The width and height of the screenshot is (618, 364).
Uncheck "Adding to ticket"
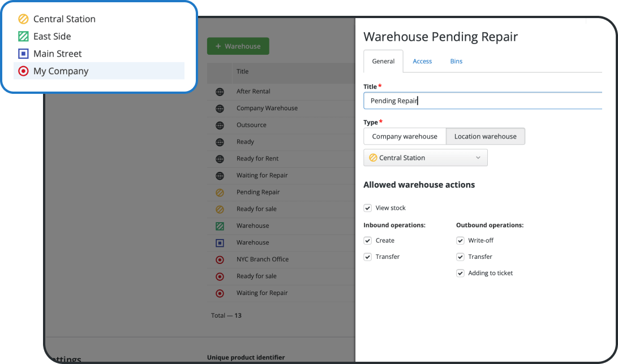coord(460,273)
